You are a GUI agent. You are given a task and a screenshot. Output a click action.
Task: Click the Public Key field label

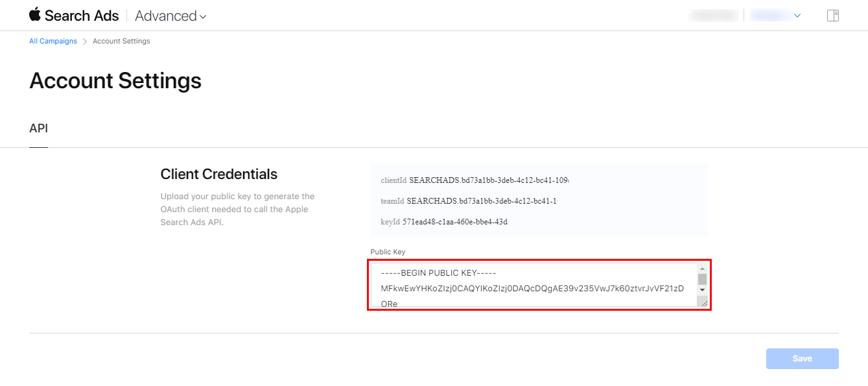click(388, 252)
